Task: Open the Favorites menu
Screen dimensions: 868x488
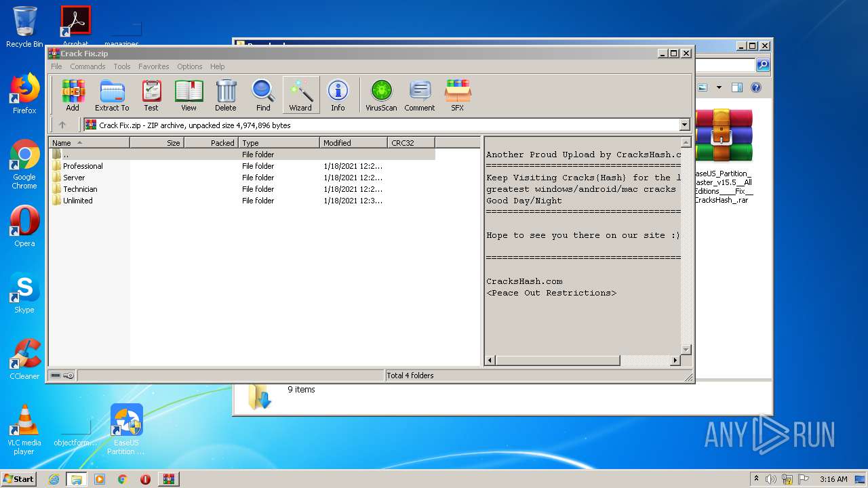Action: [154, 66]
